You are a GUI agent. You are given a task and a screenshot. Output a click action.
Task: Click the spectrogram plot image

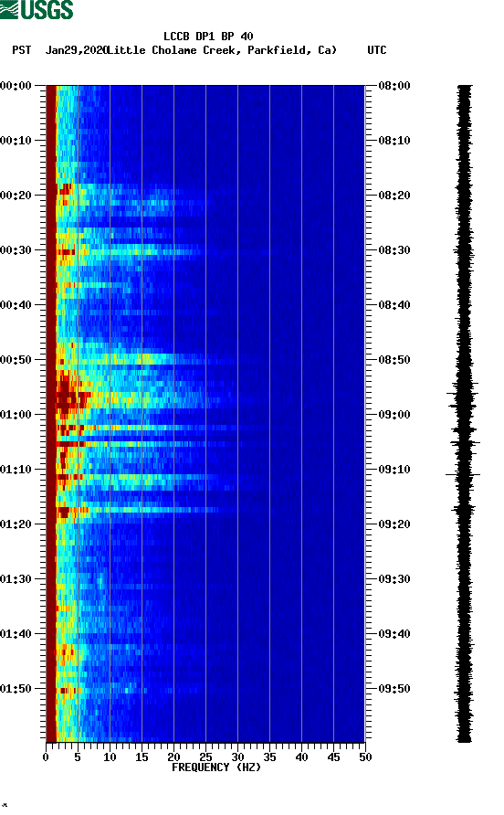[205, 414]
